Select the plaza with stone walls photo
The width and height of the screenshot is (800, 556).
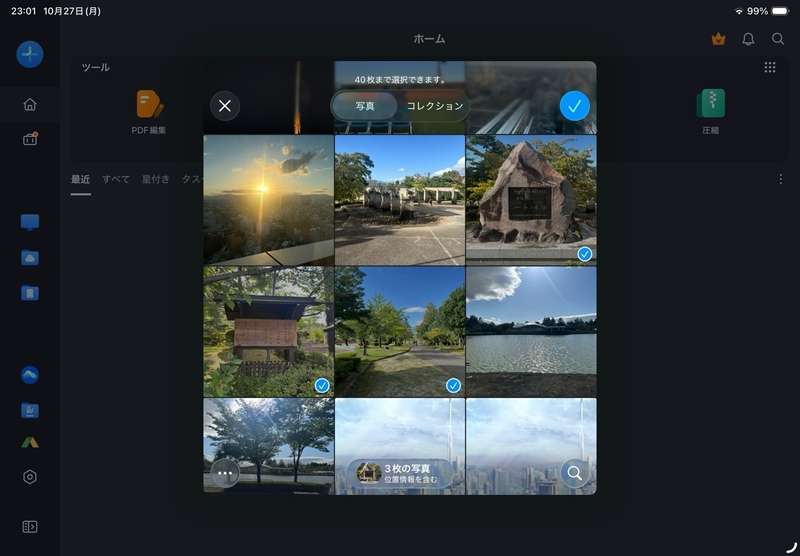click(x=400, y=200)
